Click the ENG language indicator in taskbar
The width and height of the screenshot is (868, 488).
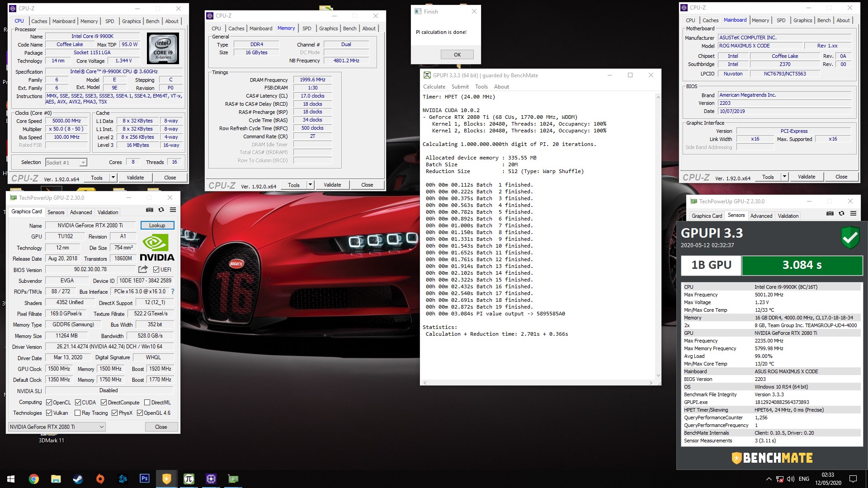coord(804,479)
